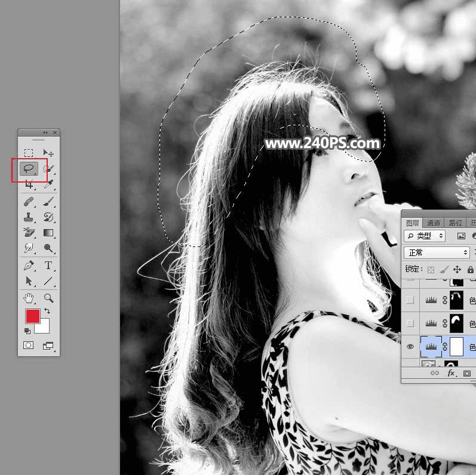Show the hidden layer with thin arc mask
The height and width of the screenshot is (475, 476).
(410, 300)
